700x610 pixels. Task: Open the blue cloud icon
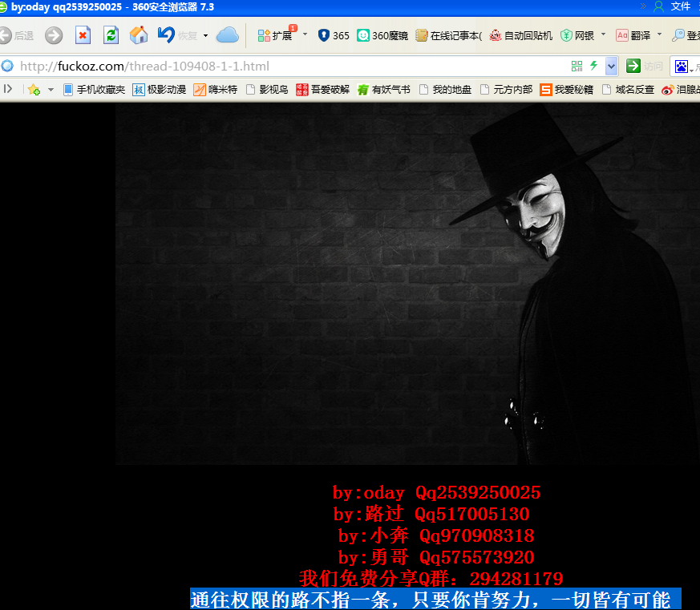[x=228, y=35]
